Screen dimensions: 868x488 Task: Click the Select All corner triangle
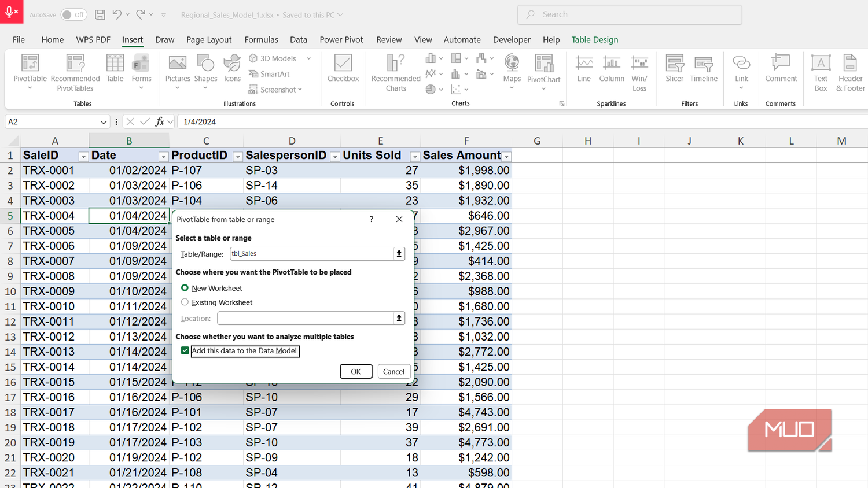(x=13, y=141)
